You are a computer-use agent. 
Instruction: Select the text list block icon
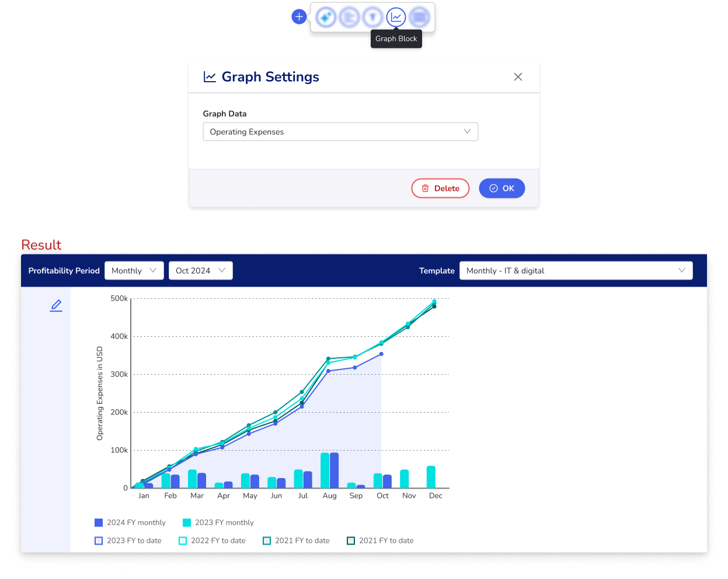[x=349, y=18]
